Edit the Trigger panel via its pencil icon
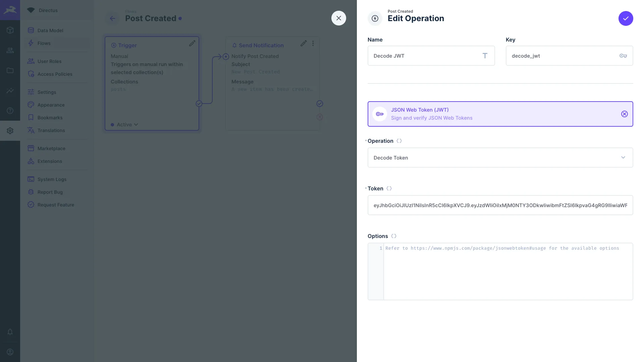 pyautogui.click(x=192, y=43)
